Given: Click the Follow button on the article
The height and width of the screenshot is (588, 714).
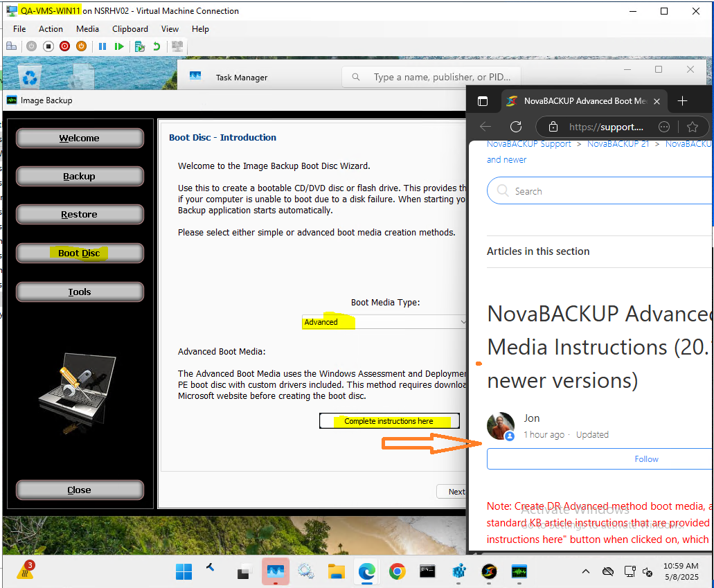Looking at the screenshot, I should (600, 458).
